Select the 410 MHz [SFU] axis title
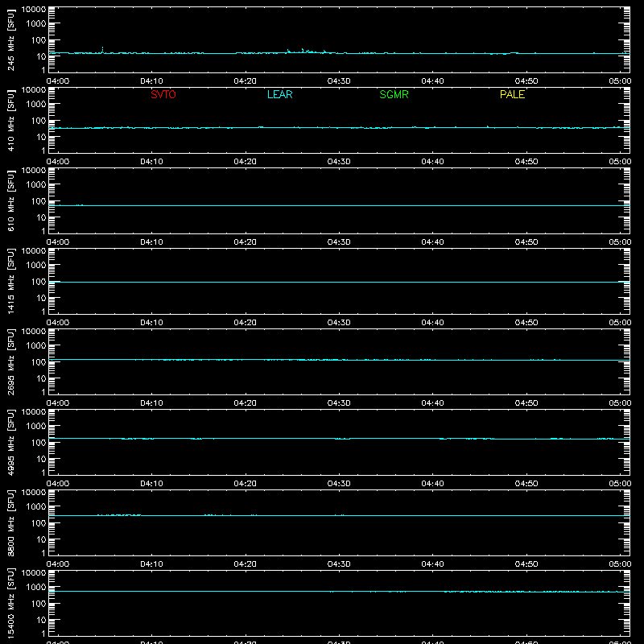 pos(10,121)
